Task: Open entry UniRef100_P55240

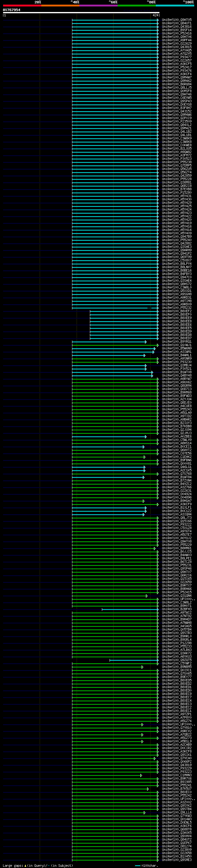Action: click(x=177, y=240)
